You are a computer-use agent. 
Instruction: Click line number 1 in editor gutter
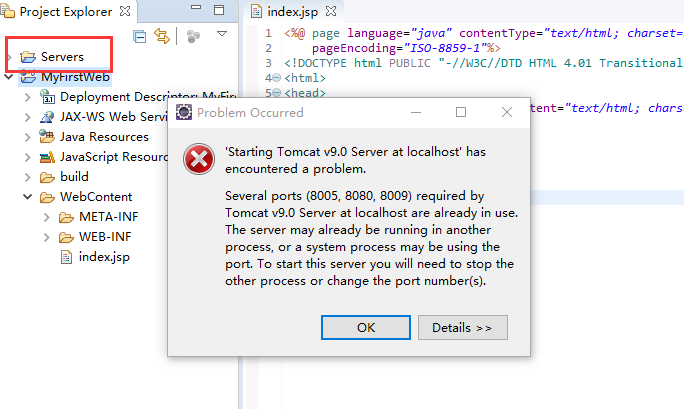coord(268,33)
